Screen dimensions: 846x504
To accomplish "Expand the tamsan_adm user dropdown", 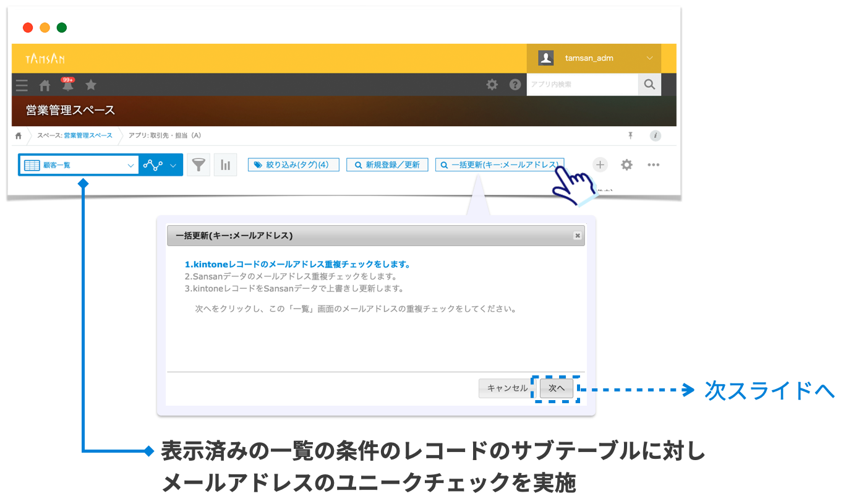I will click(649, 58).
